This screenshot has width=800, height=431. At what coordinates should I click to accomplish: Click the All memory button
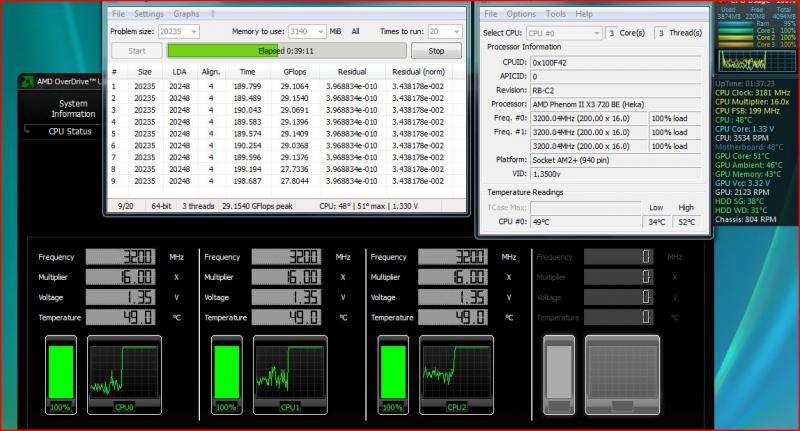pos(356,32)
